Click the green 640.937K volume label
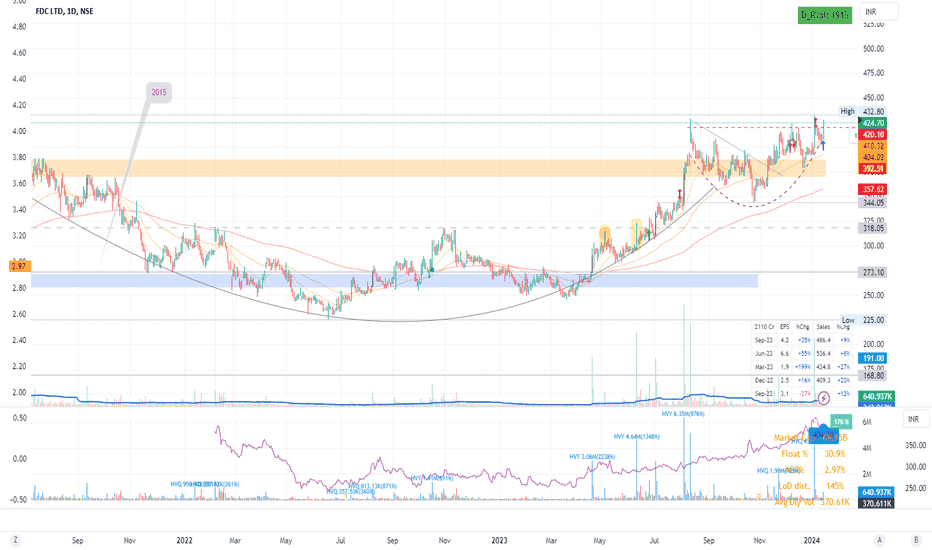The width and height of the screenshot is (932, 550). point(877,396)
